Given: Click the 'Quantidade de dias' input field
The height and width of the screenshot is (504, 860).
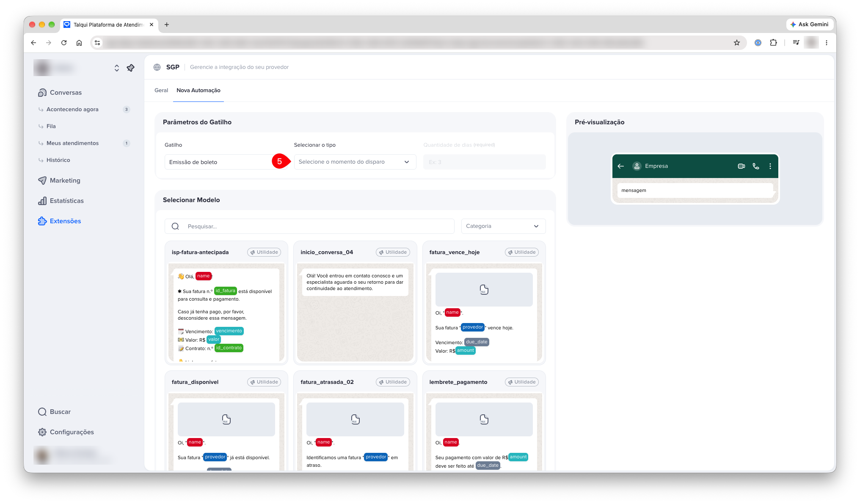Looking at the screenshot, I should [x=484, y=162].
